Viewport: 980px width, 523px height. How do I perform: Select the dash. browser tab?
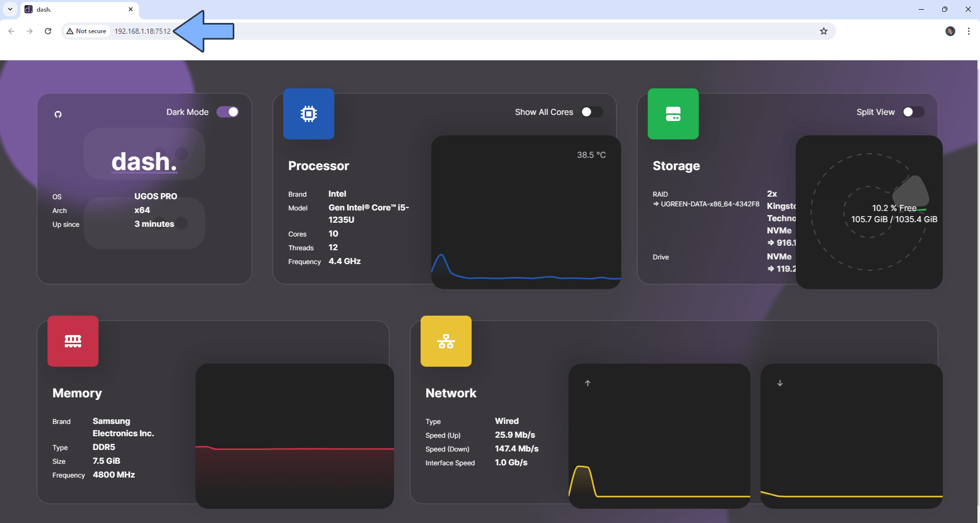coord(79,9)
